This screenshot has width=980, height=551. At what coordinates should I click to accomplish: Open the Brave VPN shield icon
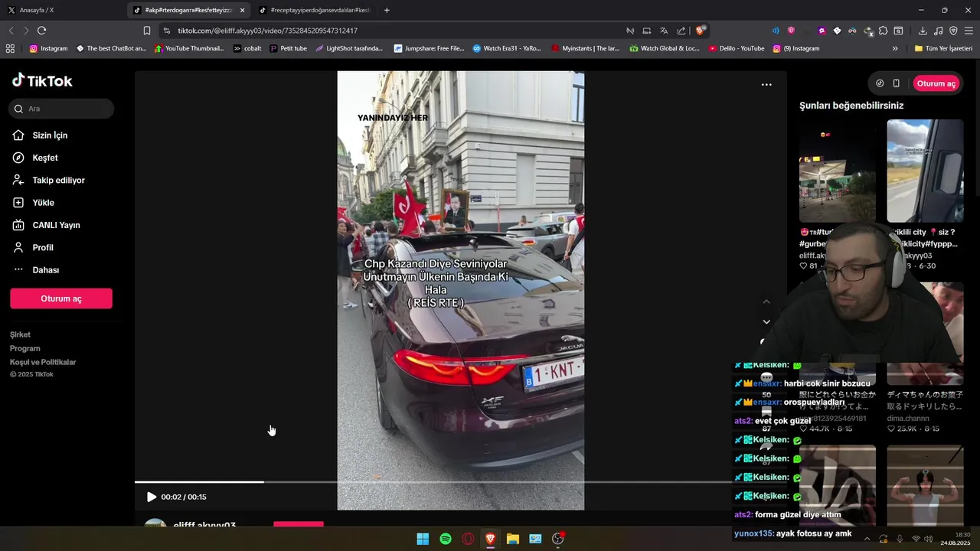pyautogui.click(x=953, y=31)
